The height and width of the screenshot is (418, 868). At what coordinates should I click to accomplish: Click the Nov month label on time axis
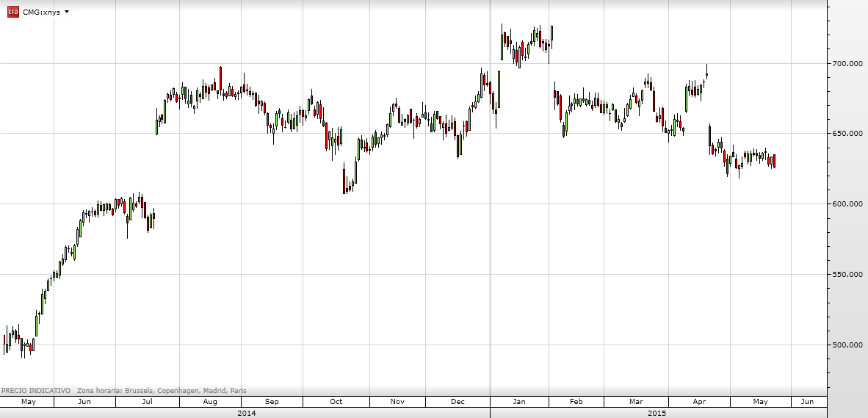(x=397, y=401)
